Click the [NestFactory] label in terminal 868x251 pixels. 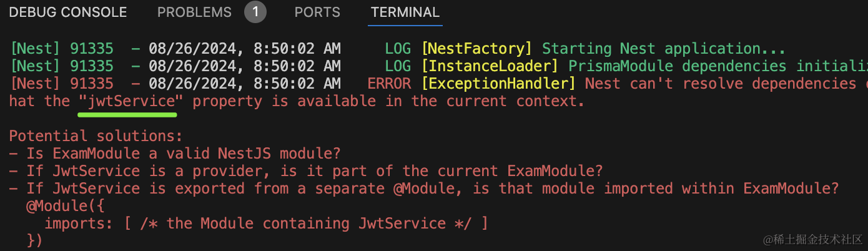(x=477, y=49)
